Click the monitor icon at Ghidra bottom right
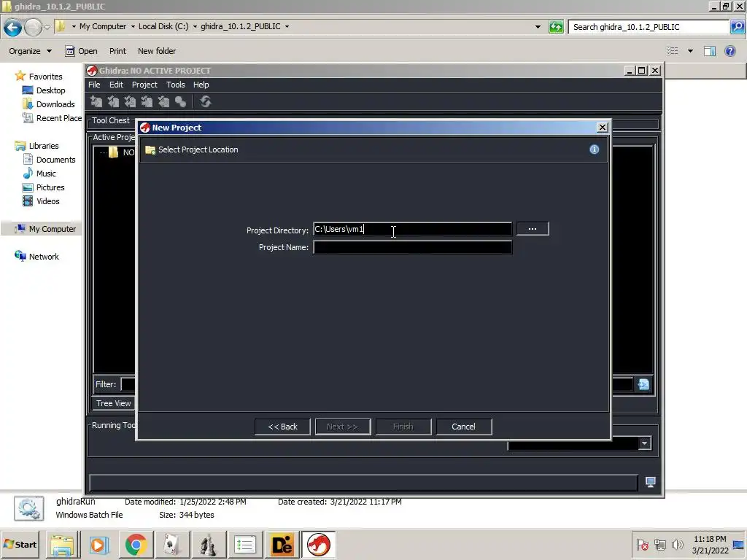 (x=650, y=482)
